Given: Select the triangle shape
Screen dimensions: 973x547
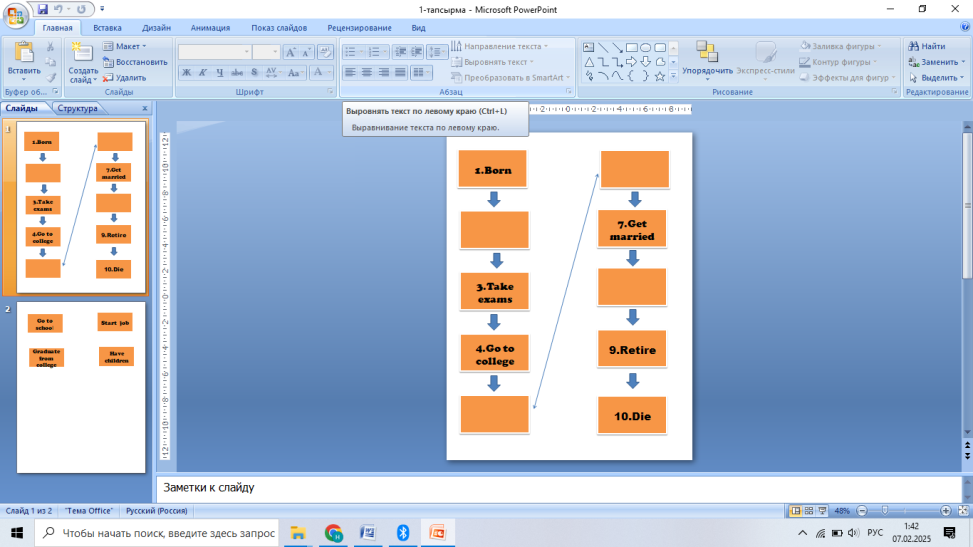Looking at the screenshot, I should [x=588, y=61].
